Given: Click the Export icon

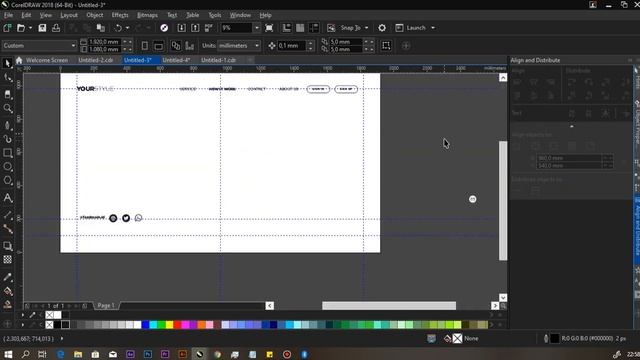Looking at the screenshot, I should pos(195,28).
